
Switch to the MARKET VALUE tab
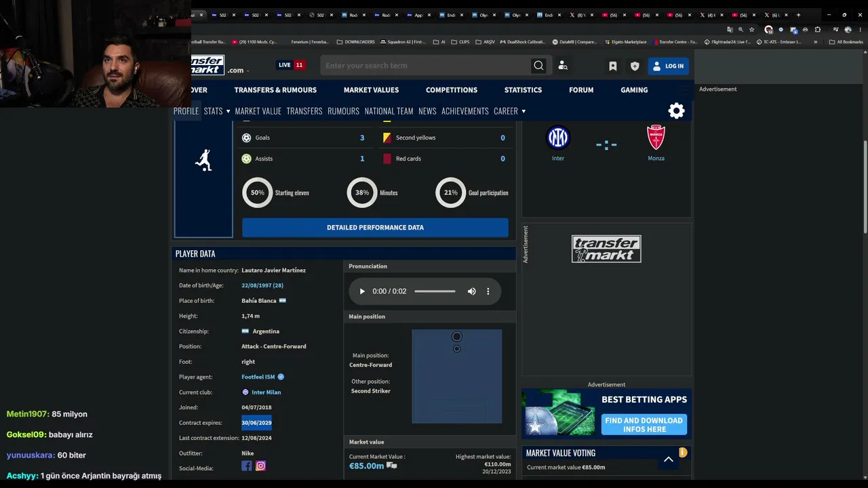(x=258, y=111)
